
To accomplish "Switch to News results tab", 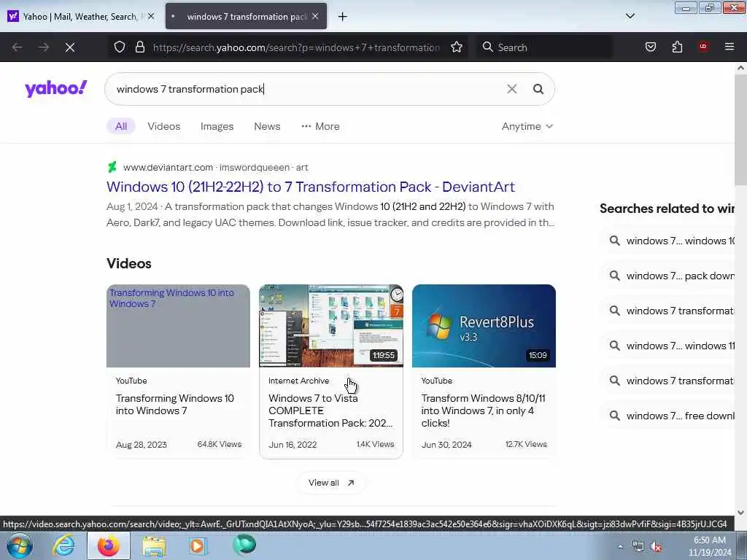I will (x=267, y=126).
